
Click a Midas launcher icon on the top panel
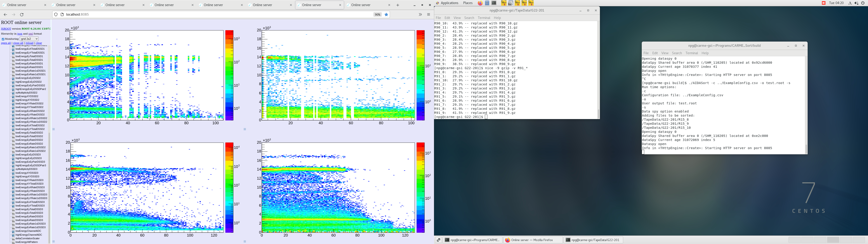(x=504, y=3)
